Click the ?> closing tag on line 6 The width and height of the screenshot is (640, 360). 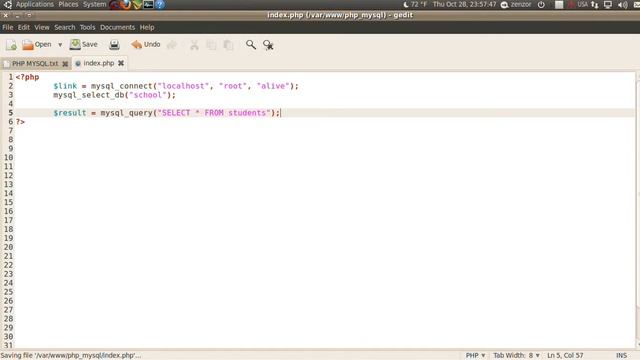pyautogui.click(x=20, y=122)
